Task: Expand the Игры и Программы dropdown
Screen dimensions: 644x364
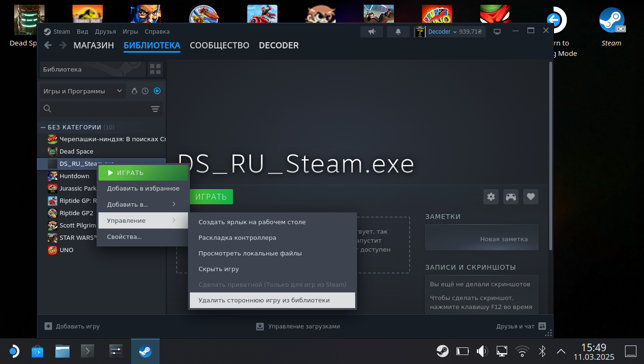Action: click(82, 91)
